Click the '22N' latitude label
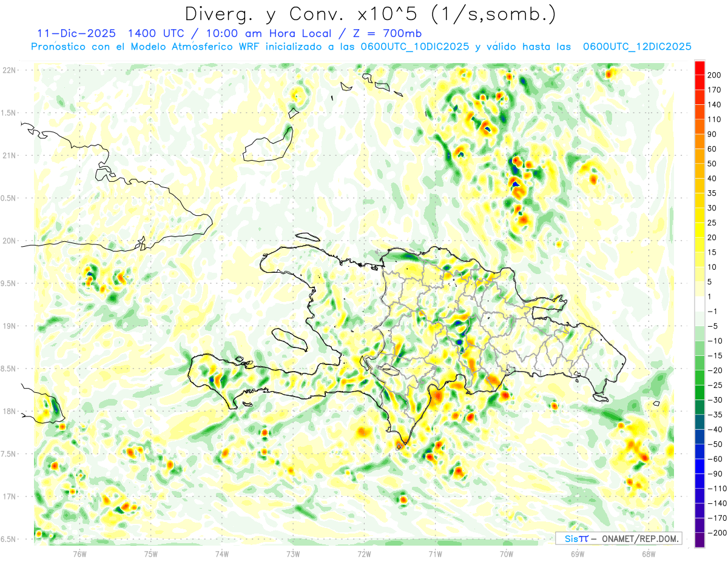Image resolution: width=728 pixels, height=562 pixels. point(8,70)
